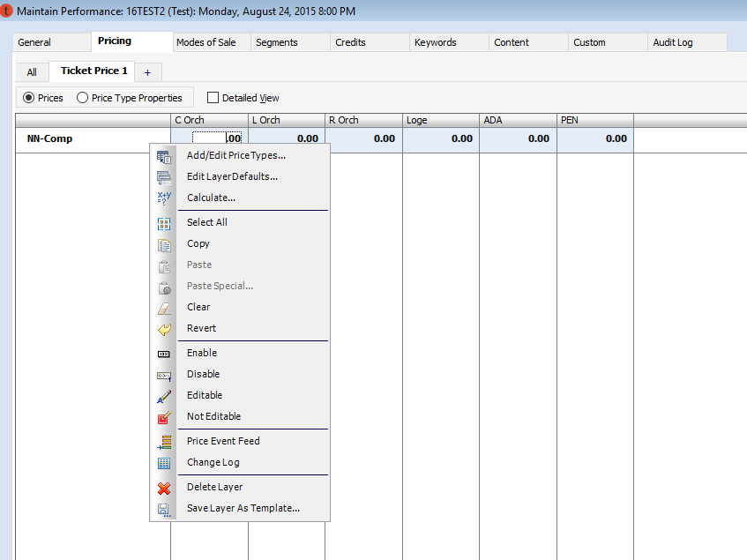Viewport: 747px width, 560px height.
Task: Switch to the Pricing tab
Action: 132,41
